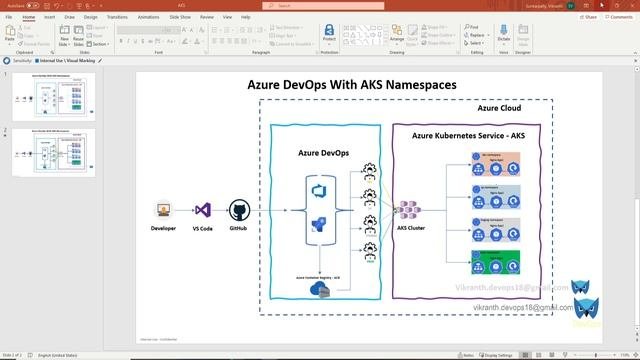Collapse the ribbon with the chevron
640x360 pixels.
pos(635,53)
